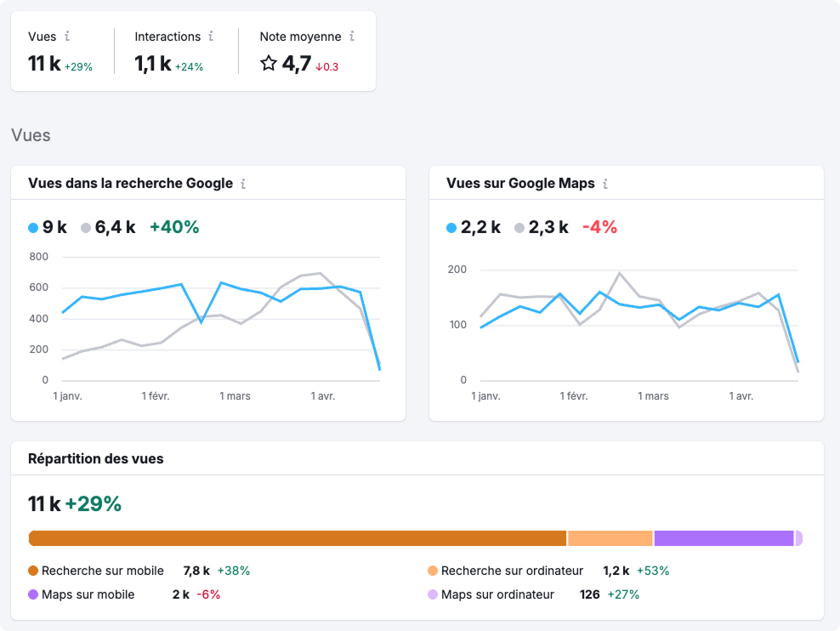
Task: Click the light orange desktop search bar segment
Action: (x=610, y=538)
